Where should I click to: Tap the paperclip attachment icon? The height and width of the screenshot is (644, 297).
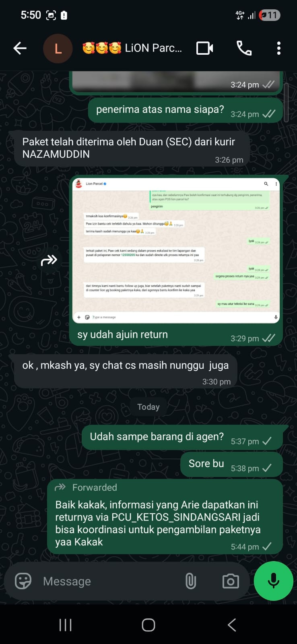[x=191, y=581]
